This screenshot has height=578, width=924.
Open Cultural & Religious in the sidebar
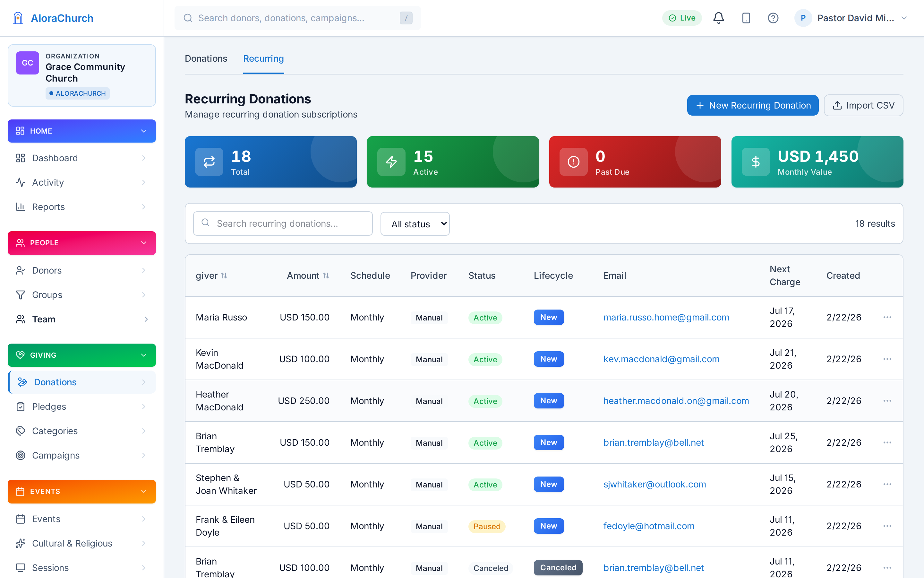point(82,543)
